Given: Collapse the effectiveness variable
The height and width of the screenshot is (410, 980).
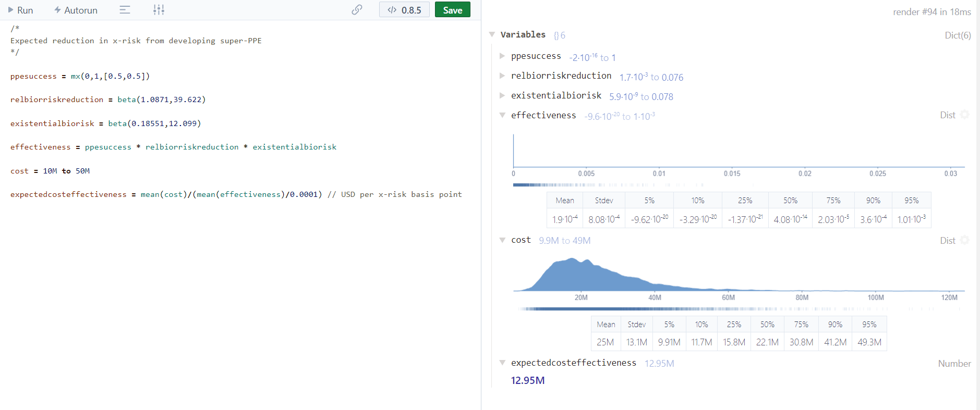Looking at the screenshot, I should (502, 115).
